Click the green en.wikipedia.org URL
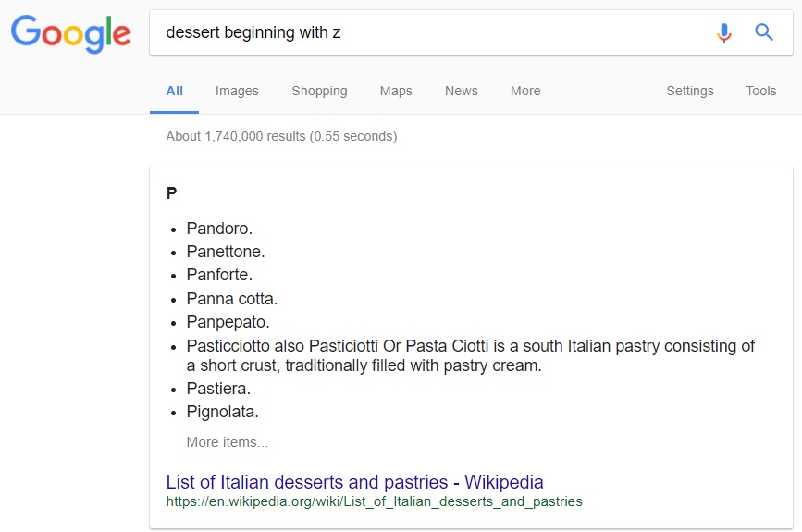 (x=374, y=501)
